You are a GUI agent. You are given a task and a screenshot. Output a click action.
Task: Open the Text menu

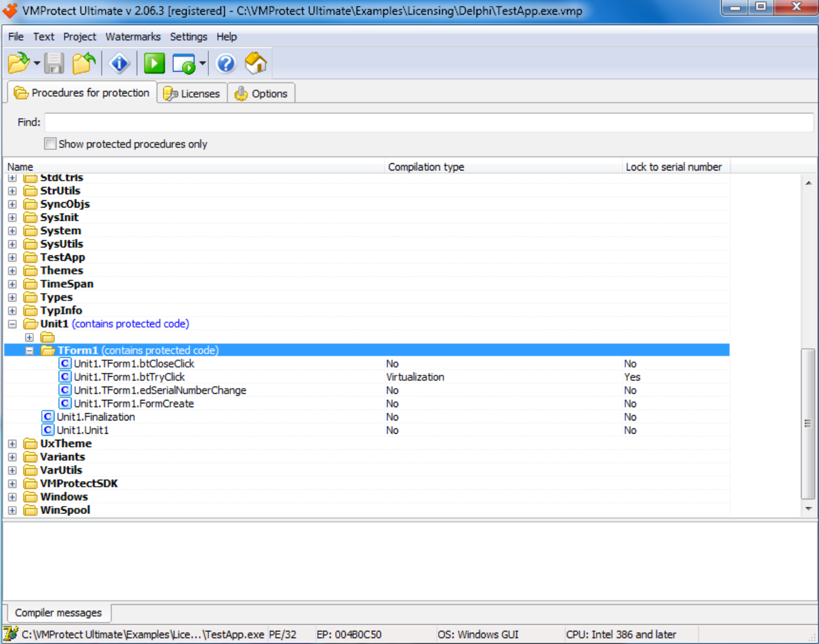44,36
